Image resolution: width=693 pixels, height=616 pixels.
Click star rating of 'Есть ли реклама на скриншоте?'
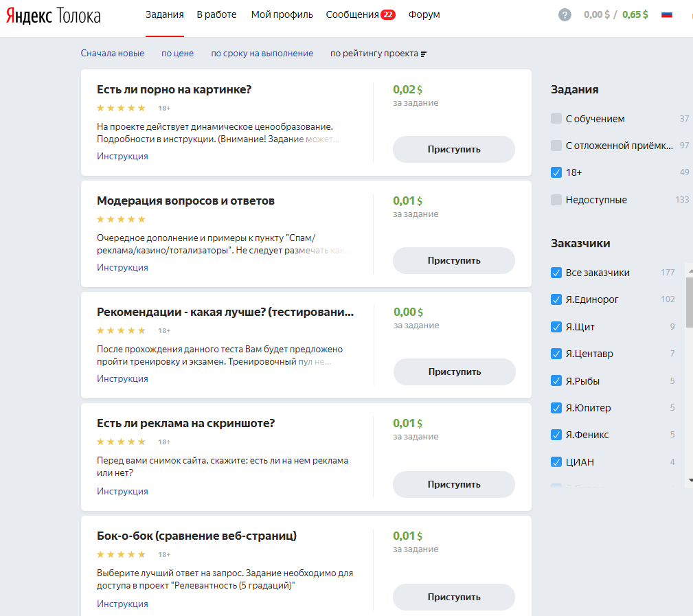tap(121, 442)
